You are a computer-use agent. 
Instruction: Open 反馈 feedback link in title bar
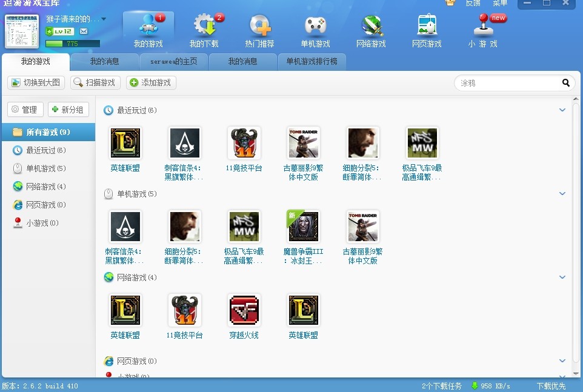473,3
